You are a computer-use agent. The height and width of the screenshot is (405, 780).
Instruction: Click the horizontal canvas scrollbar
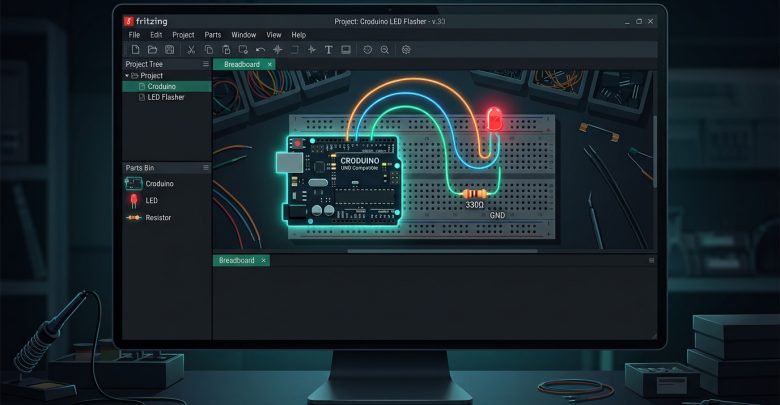[442, 251]
